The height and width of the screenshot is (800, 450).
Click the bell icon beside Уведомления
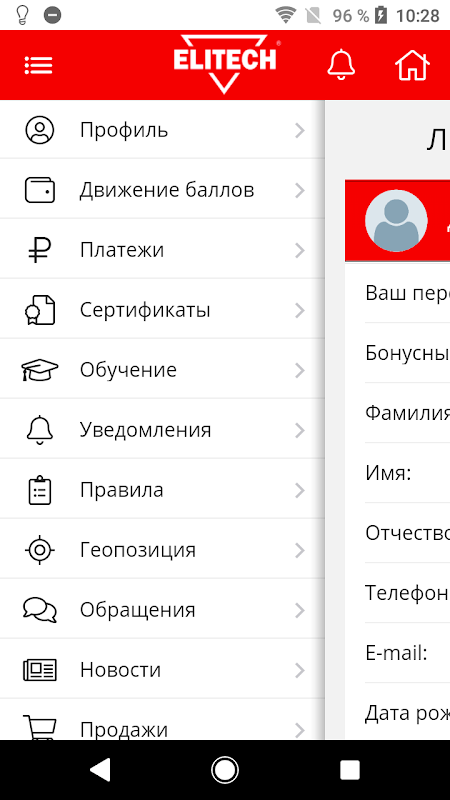(x=39, y=430)
